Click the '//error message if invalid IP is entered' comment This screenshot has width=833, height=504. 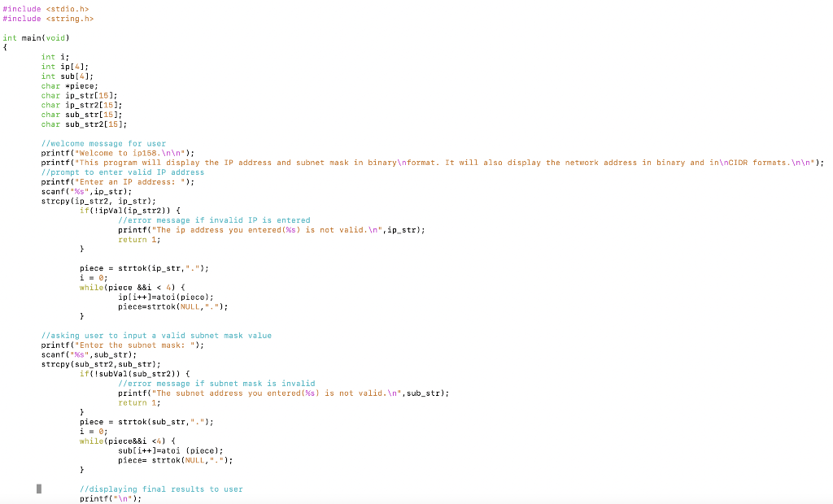214,220
